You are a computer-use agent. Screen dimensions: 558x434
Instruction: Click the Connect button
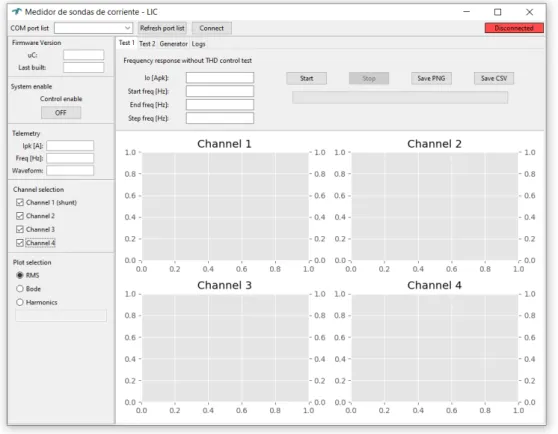click(x=211, y=28)
